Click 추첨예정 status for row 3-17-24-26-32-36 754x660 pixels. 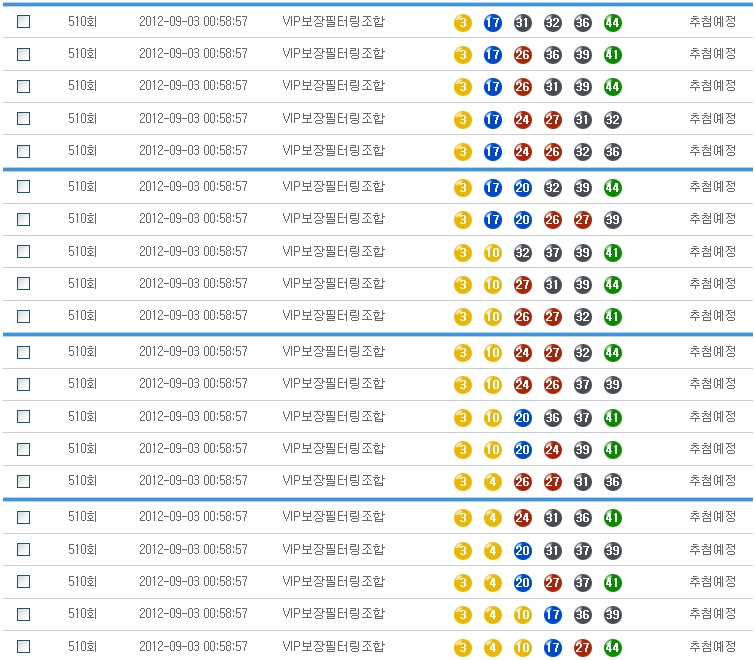712,151
